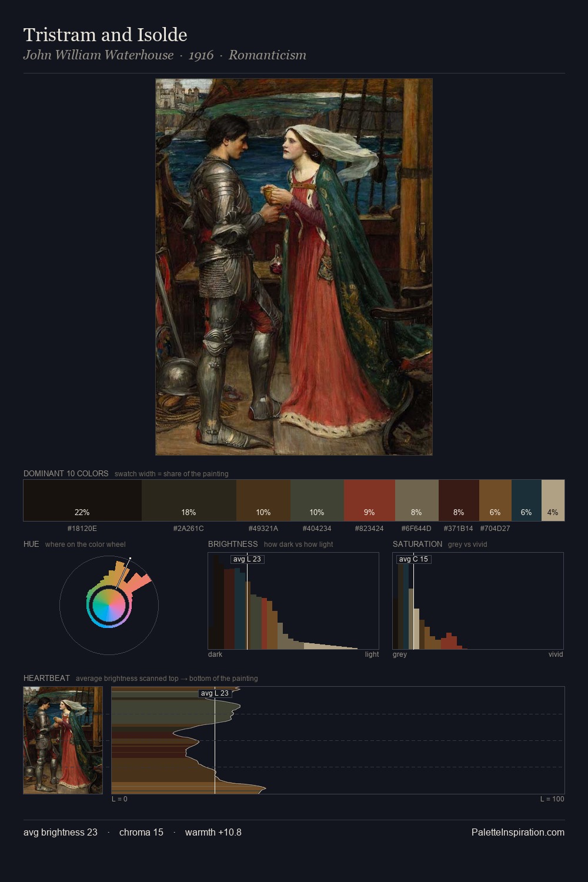The width and height of the screenshot is (588, 882).
Task: Click the hue color wheel center
Action: tap(109, 605)
